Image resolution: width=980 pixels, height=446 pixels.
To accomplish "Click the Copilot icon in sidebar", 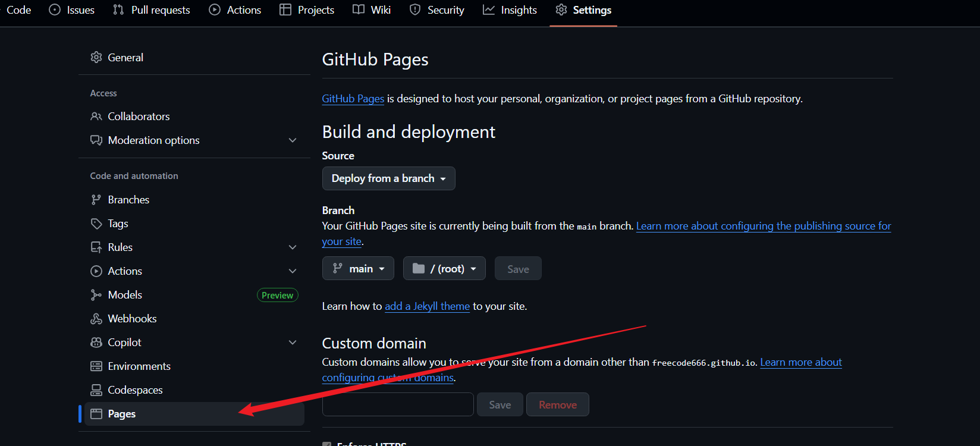I will click(96, 343).
